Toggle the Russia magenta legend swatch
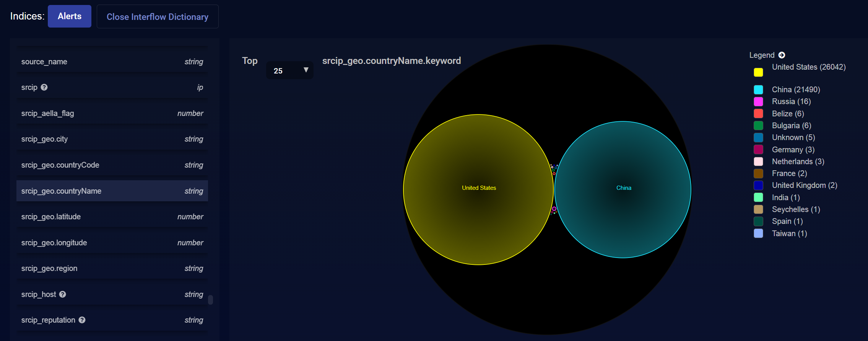868x341 pixels. (x=758, y=101)
